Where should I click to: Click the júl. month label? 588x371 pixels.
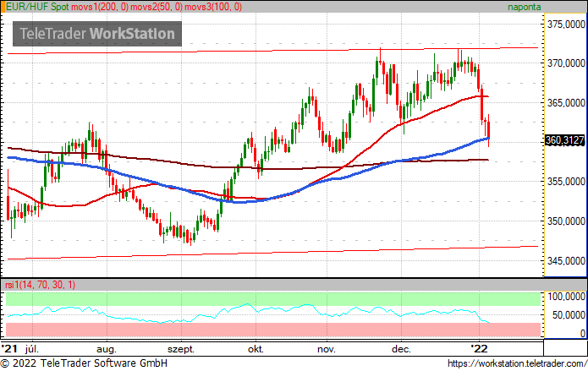click(x=32, y=349)
